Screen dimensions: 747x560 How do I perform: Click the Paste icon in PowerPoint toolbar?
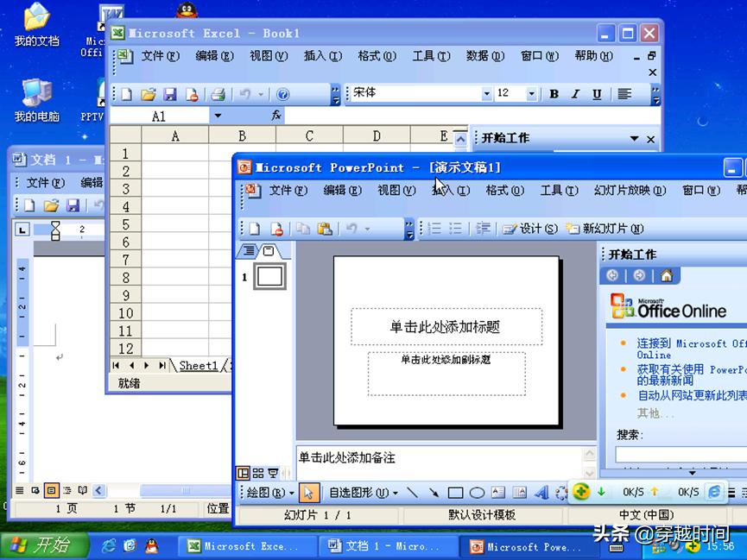tap(326, 230)
